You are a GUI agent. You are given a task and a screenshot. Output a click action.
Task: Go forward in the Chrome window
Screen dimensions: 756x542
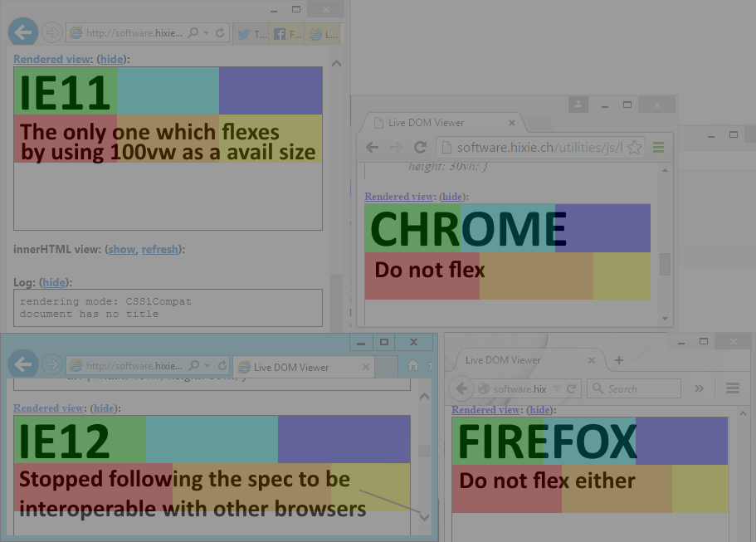click(396, 147)
